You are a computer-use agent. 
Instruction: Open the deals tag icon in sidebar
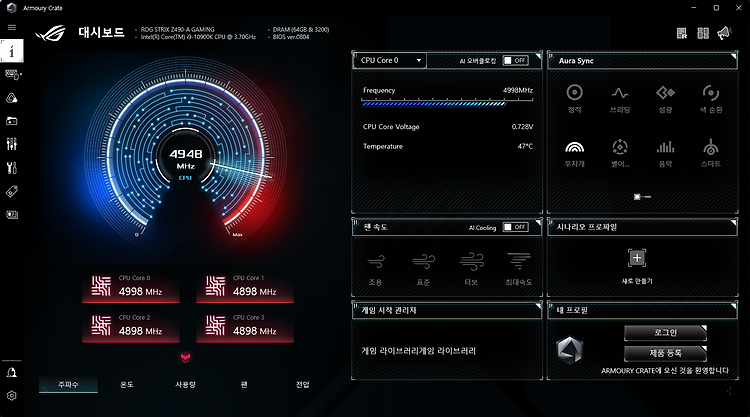click(12, 191)
